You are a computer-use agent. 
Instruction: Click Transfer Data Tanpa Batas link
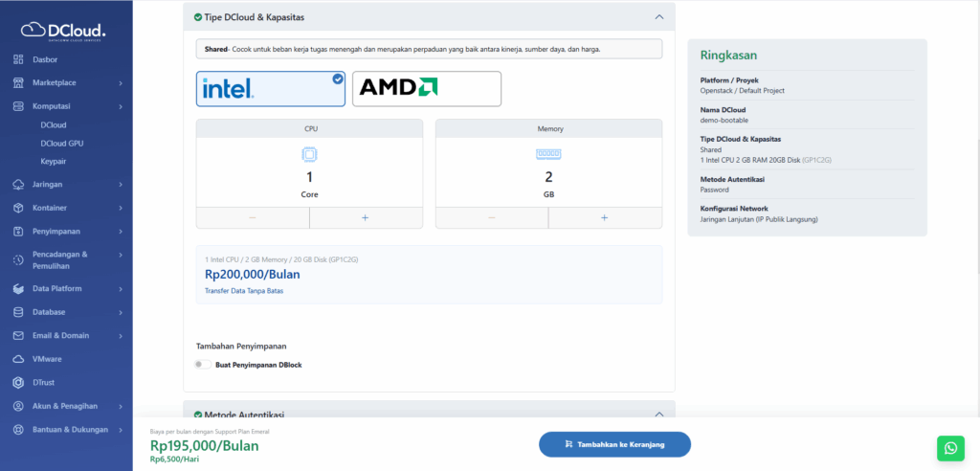tap(244, 290)
